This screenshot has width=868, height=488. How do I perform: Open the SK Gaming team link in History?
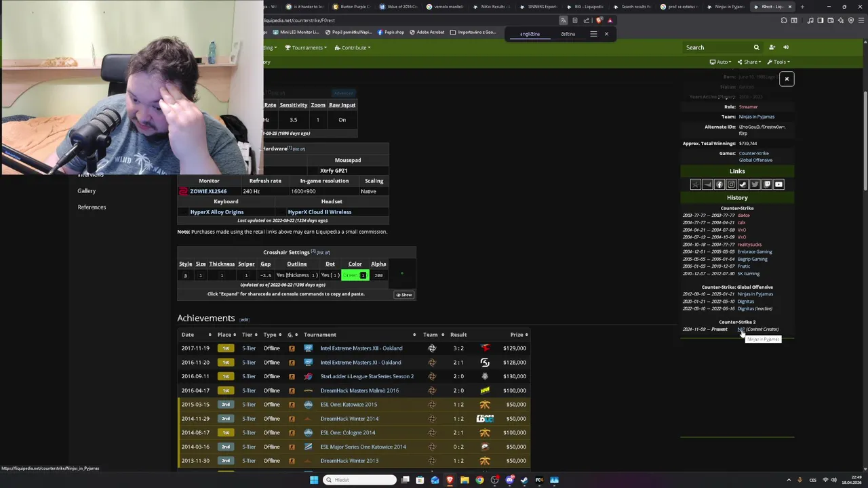[x=749, y=274]
